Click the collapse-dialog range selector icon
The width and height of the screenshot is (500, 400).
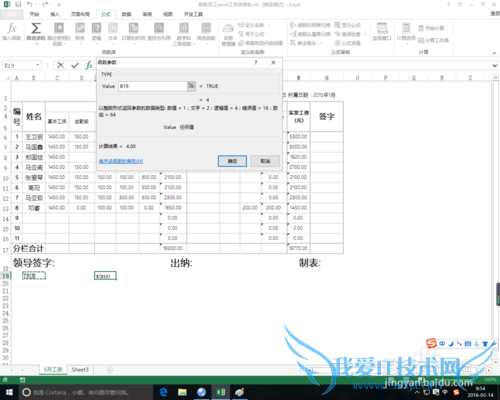[191, 86]
